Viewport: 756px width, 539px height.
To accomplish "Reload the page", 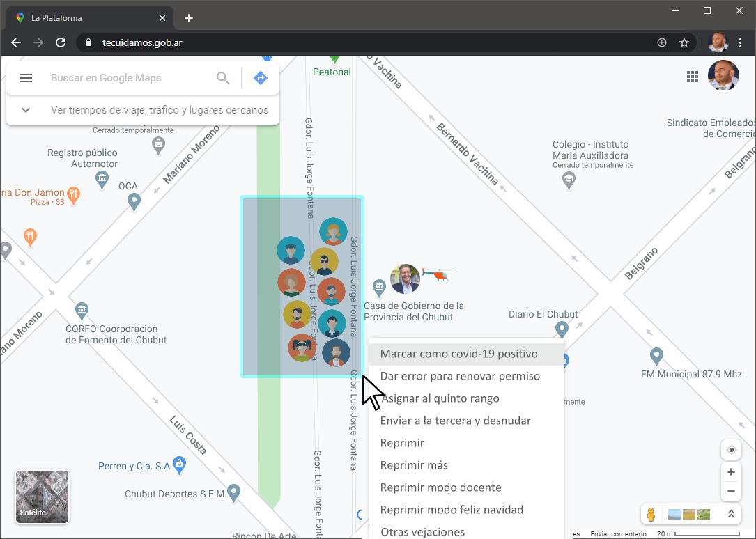I will click(60, 43).
